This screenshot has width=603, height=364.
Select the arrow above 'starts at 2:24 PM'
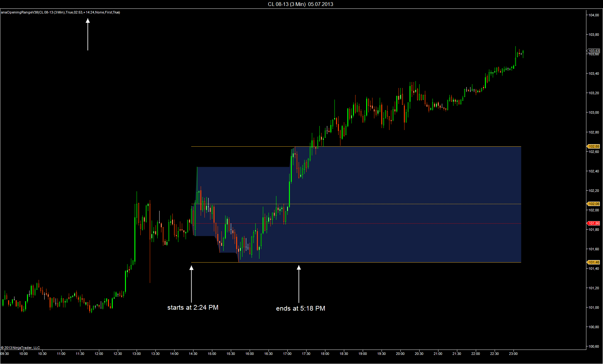pos(191,284)
